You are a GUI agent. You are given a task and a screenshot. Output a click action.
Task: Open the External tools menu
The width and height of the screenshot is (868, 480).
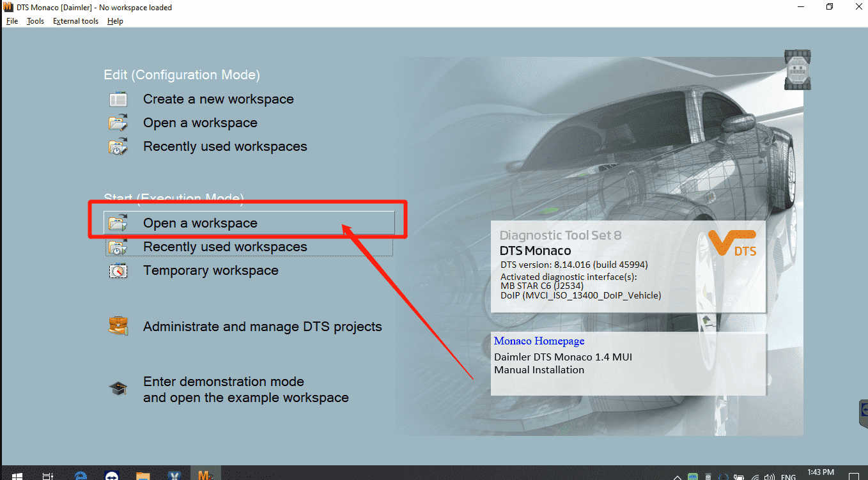75,20
